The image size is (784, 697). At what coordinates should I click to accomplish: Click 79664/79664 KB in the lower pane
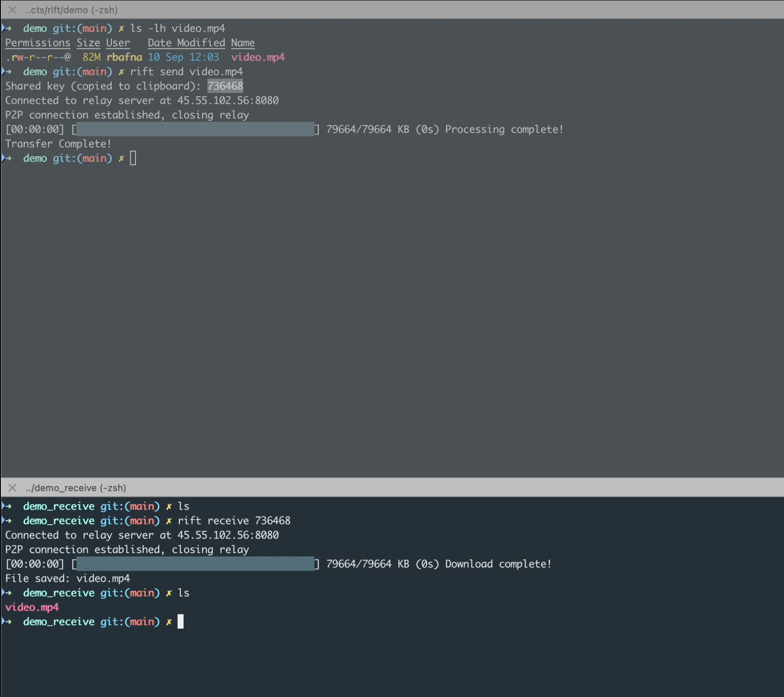coord(367,564)
